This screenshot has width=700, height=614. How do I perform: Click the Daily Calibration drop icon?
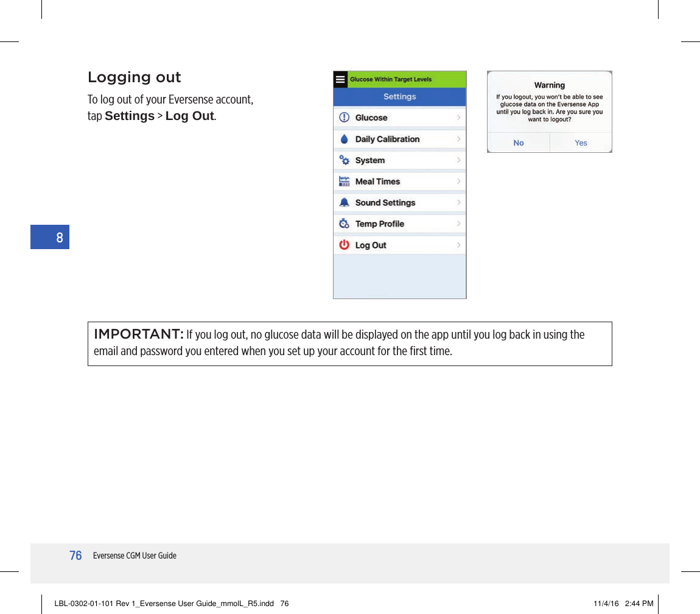tap(344, 139)
